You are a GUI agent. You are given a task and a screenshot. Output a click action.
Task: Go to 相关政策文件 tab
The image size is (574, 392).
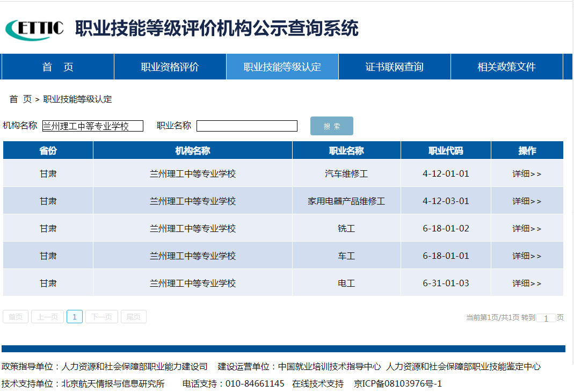coord(506,67)
